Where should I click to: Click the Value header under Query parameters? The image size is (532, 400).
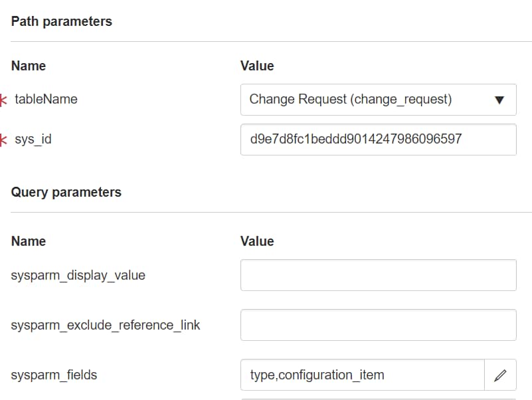coord(257,241)
